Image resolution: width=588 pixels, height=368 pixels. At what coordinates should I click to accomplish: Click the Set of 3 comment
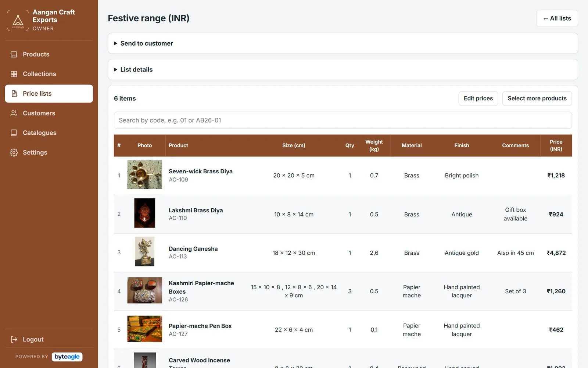(x=515, y=291)
